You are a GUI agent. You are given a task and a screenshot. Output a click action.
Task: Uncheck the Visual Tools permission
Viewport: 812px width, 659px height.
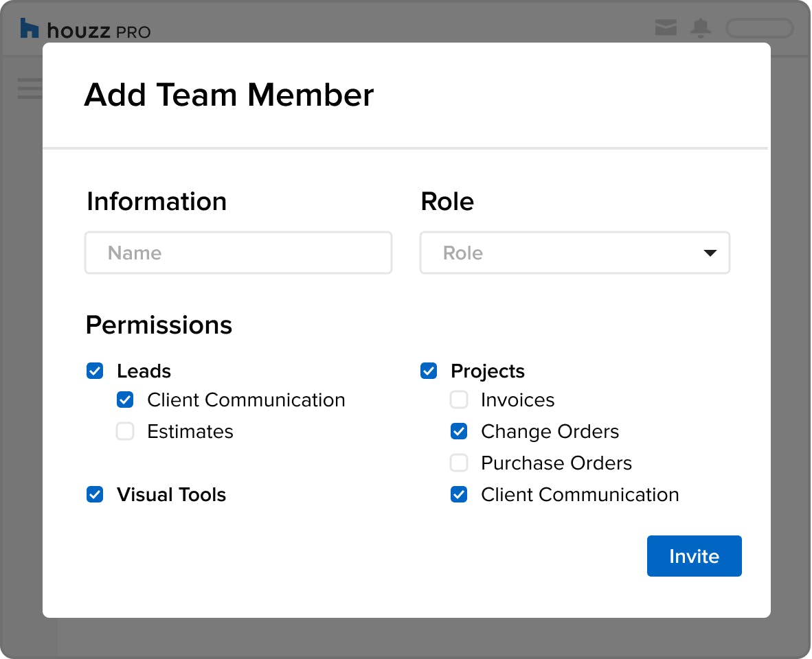(95, 494)
